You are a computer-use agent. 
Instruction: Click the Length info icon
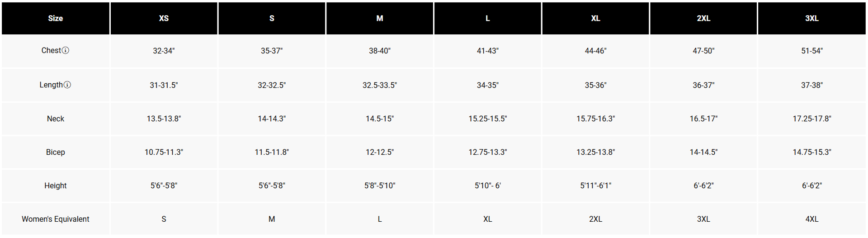tap(67, 85)
